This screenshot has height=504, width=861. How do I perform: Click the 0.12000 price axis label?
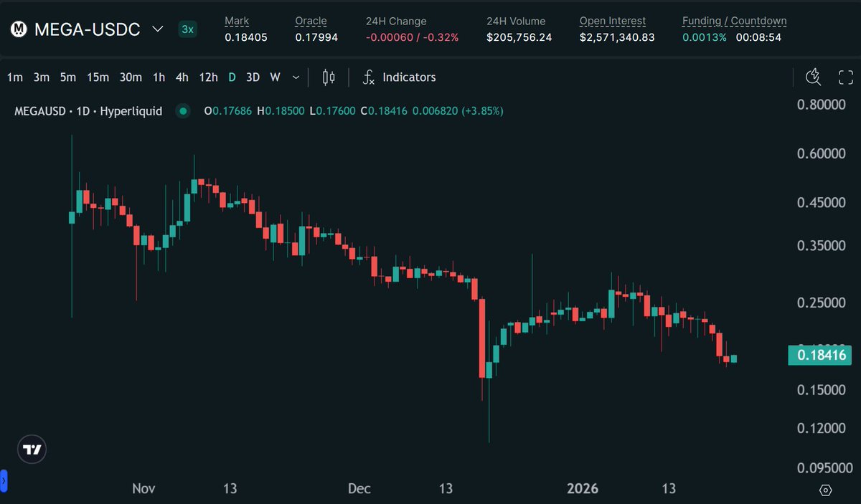point(822,428)
